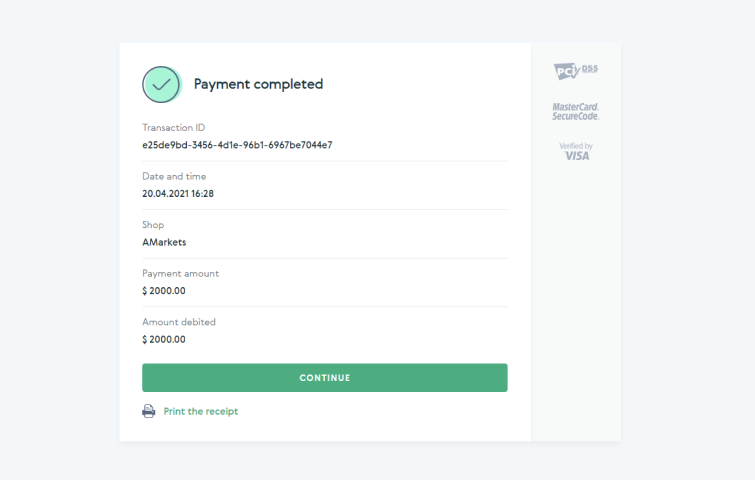Click the Verified by VISA logo

(x=575, y=151)
